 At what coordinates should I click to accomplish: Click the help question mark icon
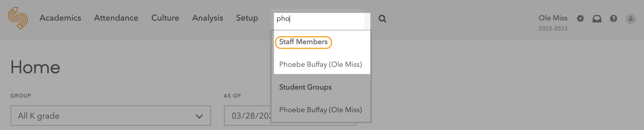(614, 19)
